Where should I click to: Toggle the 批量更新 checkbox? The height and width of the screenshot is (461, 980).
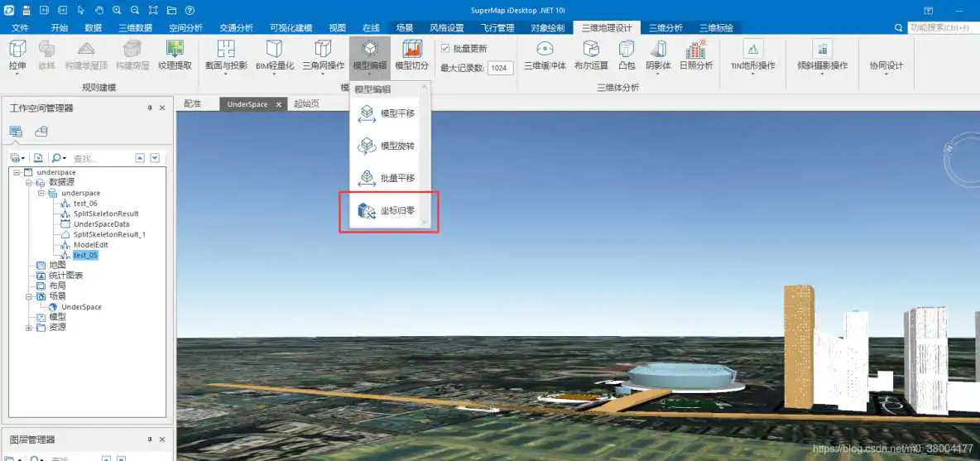[445, 49]
